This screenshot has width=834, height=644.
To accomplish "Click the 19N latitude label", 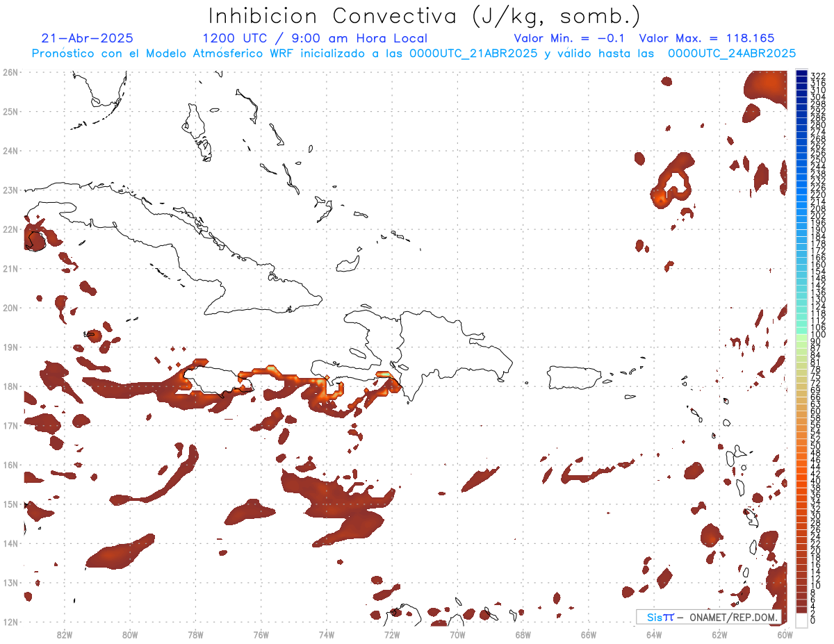I will (10, 347).
